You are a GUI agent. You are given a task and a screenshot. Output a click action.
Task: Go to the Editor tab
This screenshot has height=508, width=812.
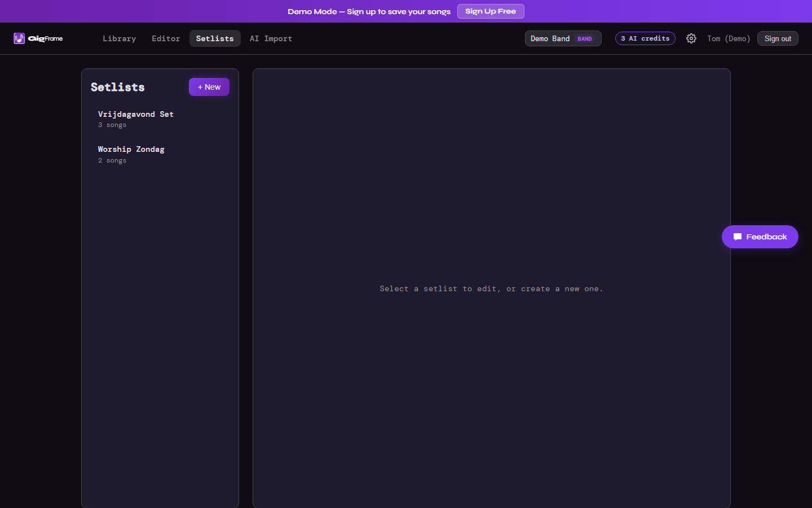click(x=166, y=38)
